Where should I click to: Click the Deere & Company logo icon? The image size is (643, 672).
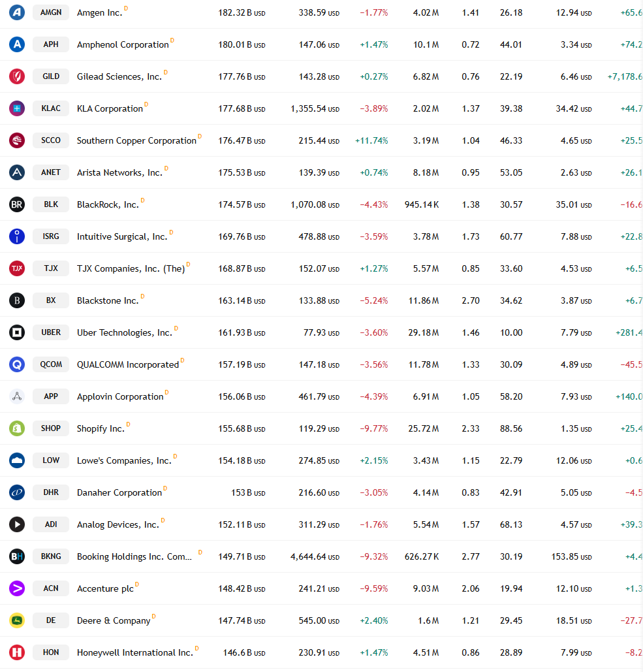pyautogui.click(x=17, y=620)
